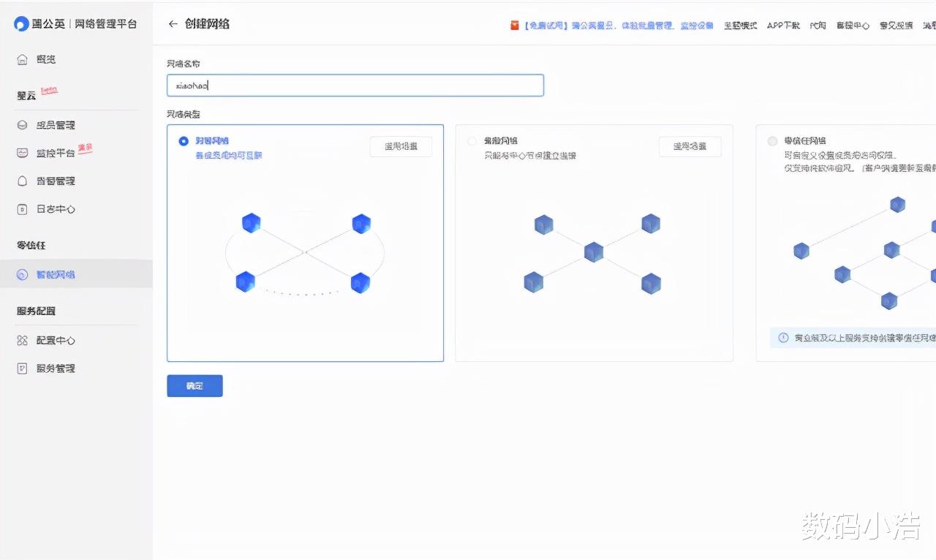936x560 pixels.
Task: Open the 客服中心 top menu item
Action: coord(852,25)
